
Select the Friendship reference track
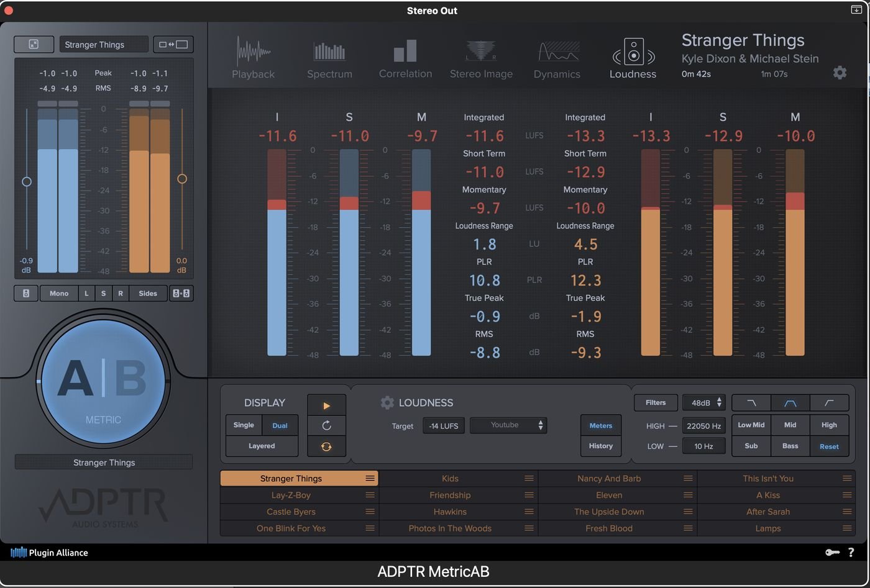tap(458, 495)
